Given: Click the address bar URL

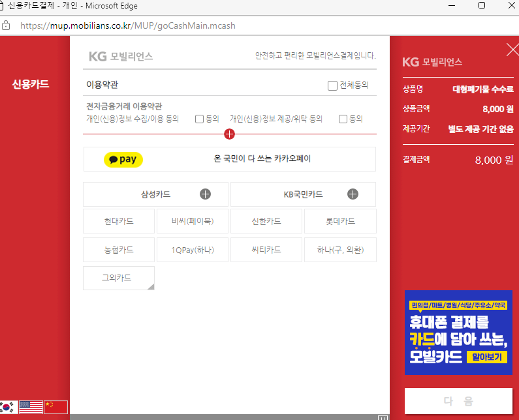Looking at the screenshot, I should (128, 26).
